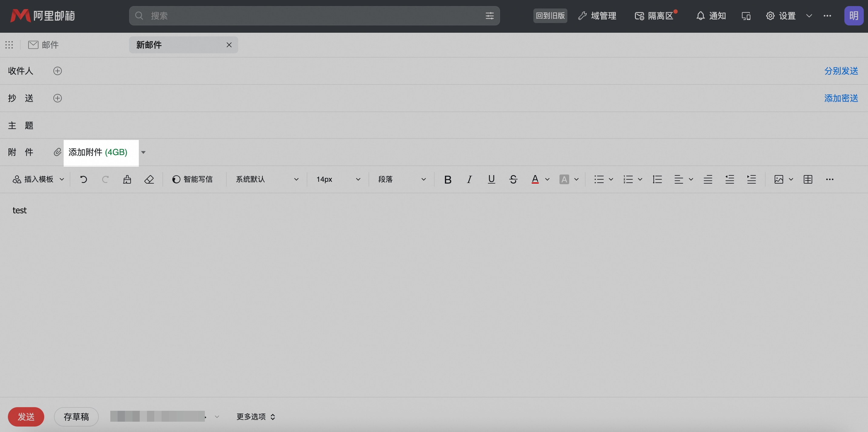Image resolution: width=868 pixels, height=432 pixels.
Task: Insert a table using the grid icon
Action: (x=808, y=179)
